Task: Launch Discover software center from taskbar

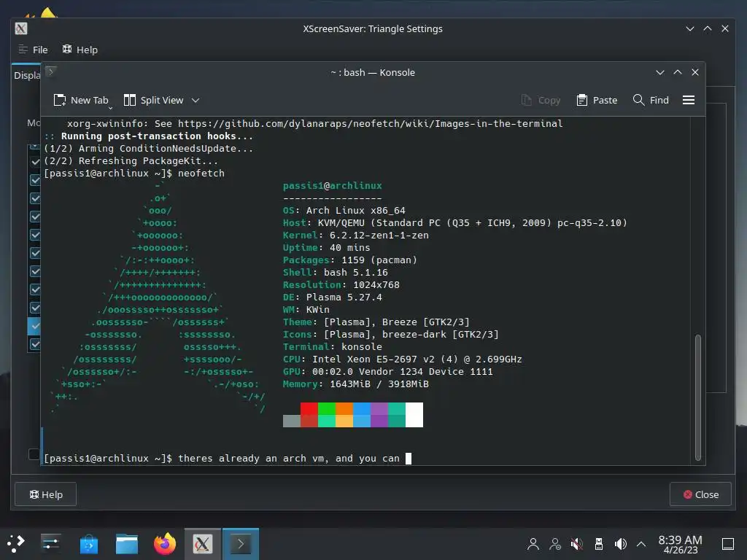Action: pos(88,543)
